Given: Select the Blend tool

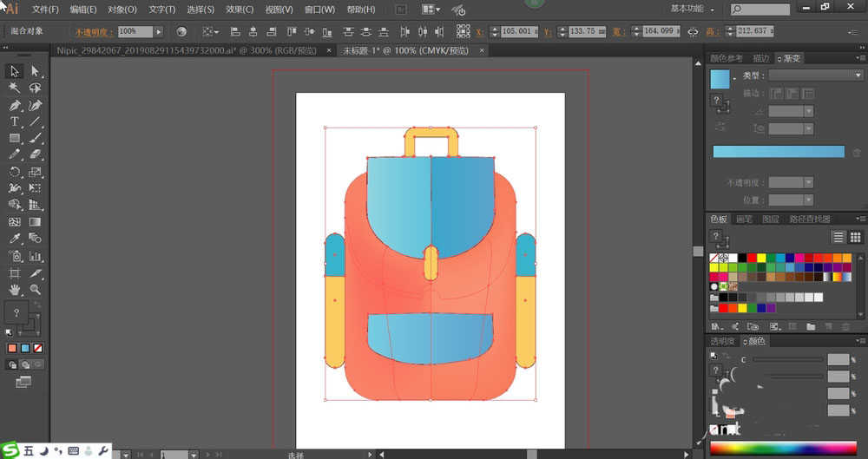Looking at the screenshot, I should 35,239.
